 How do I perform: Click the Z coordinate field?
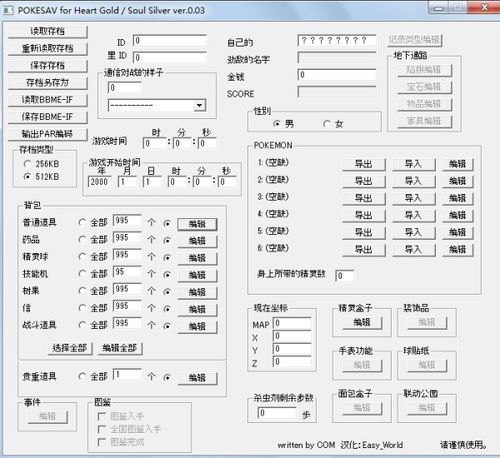[x=292, y=362]
